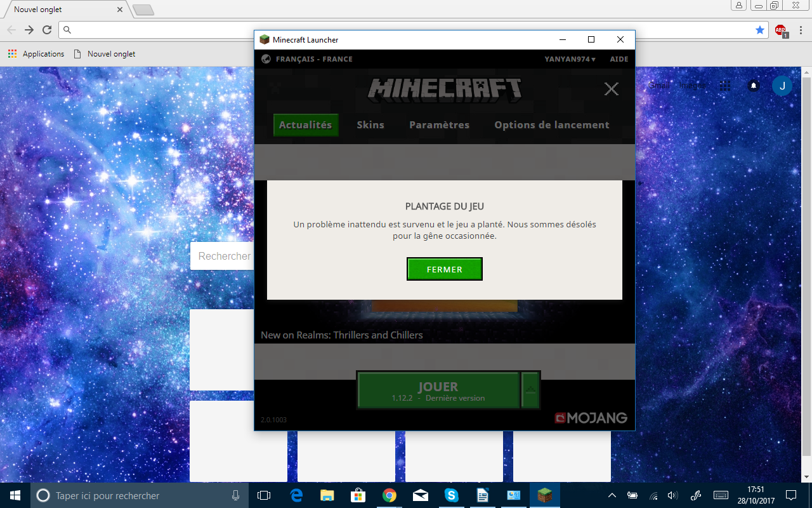This screenshot has width=812, height=508.
Task: Open the YANYAN974 account dropdown
Action: 570,59
